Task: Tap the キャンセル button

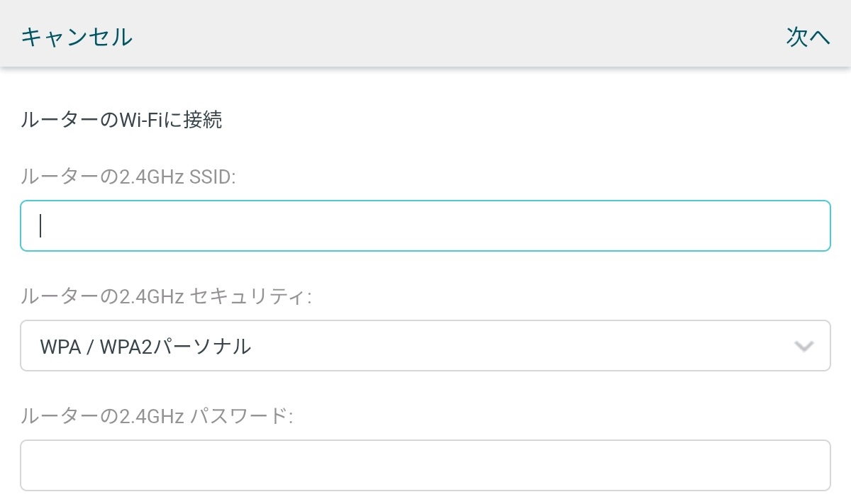Action: [x=77, y=36]
